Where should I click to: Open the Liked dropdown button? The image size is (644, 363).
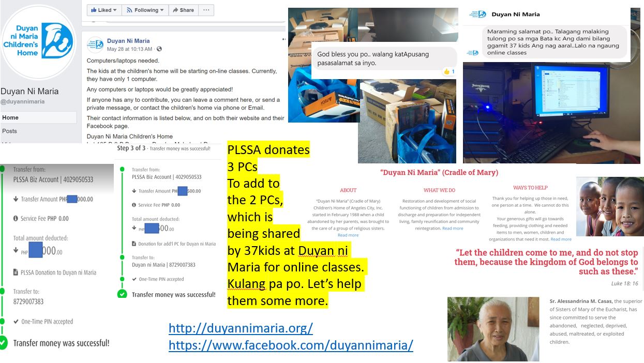pyautogui.click(x=104, y=10)
